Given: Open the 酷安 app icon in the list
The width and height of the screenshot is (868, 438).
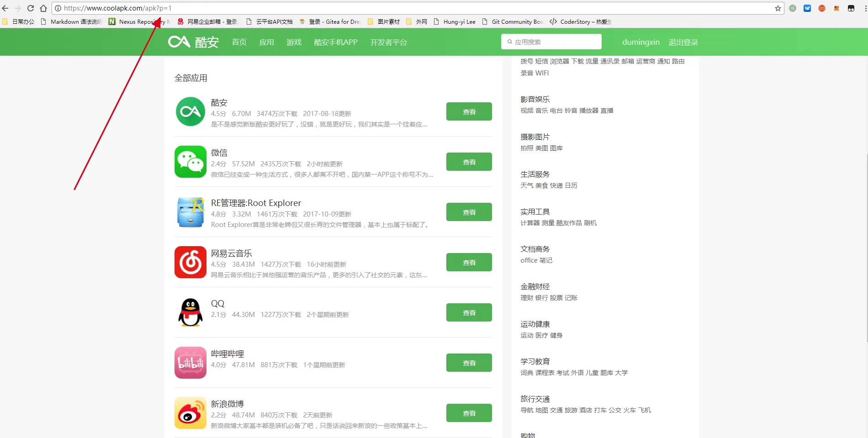Looking at the screenshot, I should point(191,111).
